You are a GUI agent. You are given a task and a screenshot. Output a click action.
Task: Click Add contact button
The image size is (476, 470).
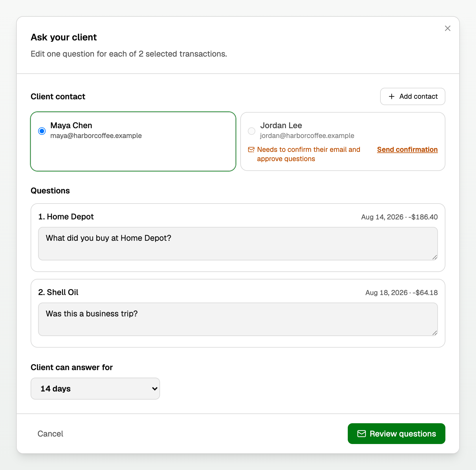(x=412, y=96)
